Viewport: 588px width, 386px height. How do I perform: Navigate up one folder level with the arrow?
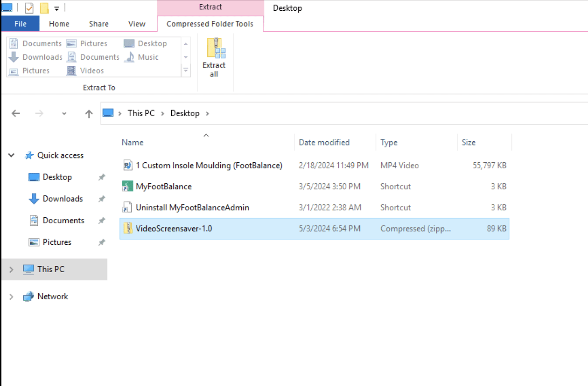coord(88,113)
